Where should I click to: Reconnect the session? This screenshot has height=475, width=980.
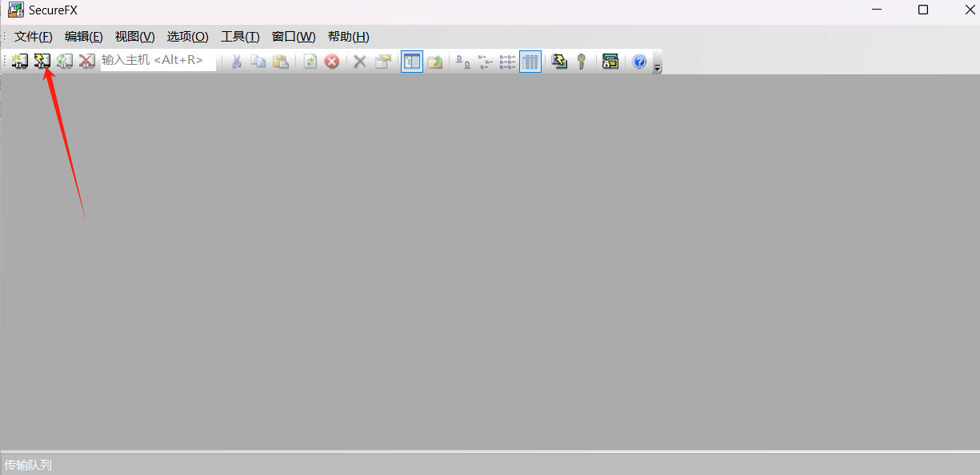[64, 62]
